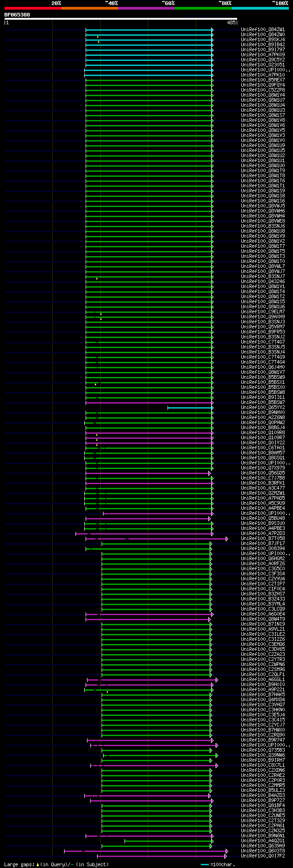This screenshot has height=868, width=293.
Task: Select the UniRef100_Q8W1U7 entry
Action: click(263, 100)
